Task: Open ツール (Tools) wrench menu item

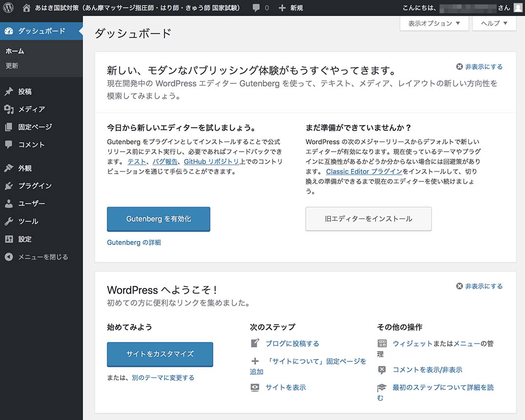Action: [28, 221]
